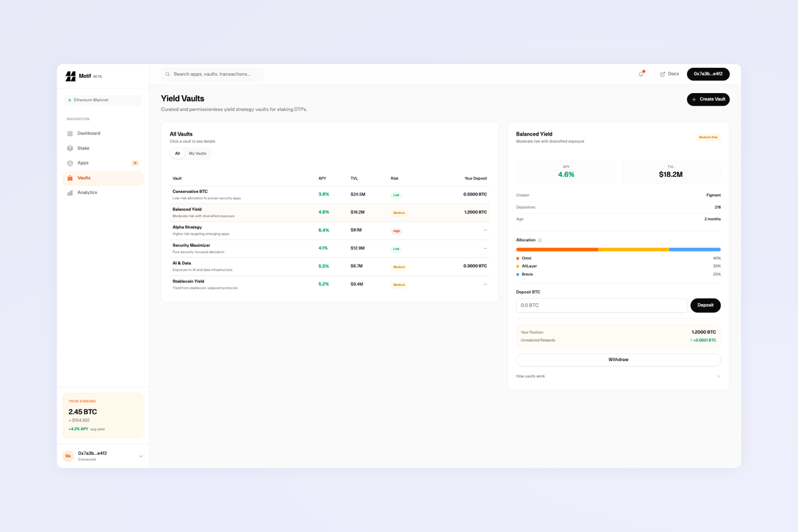This screenshot has width=798, height=532.
Task: Switch to the My Vaults filter
Action: point(198,153)
